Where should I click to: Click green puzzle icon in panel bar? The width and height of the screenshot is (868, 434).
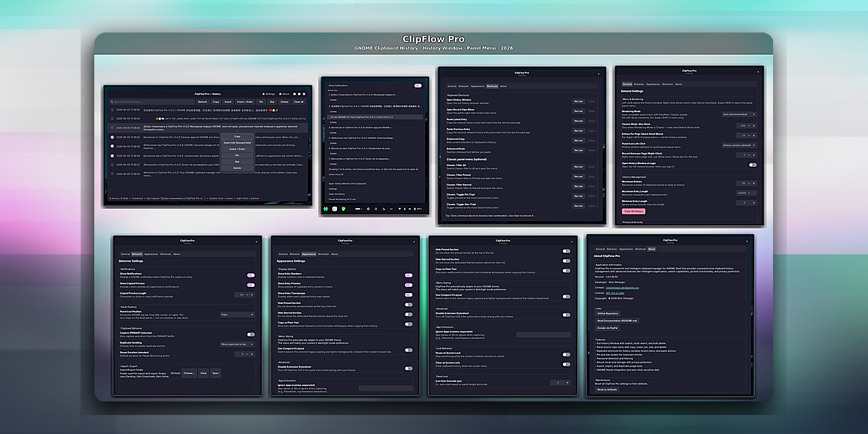pyautogui.click(x=327, y=209)
